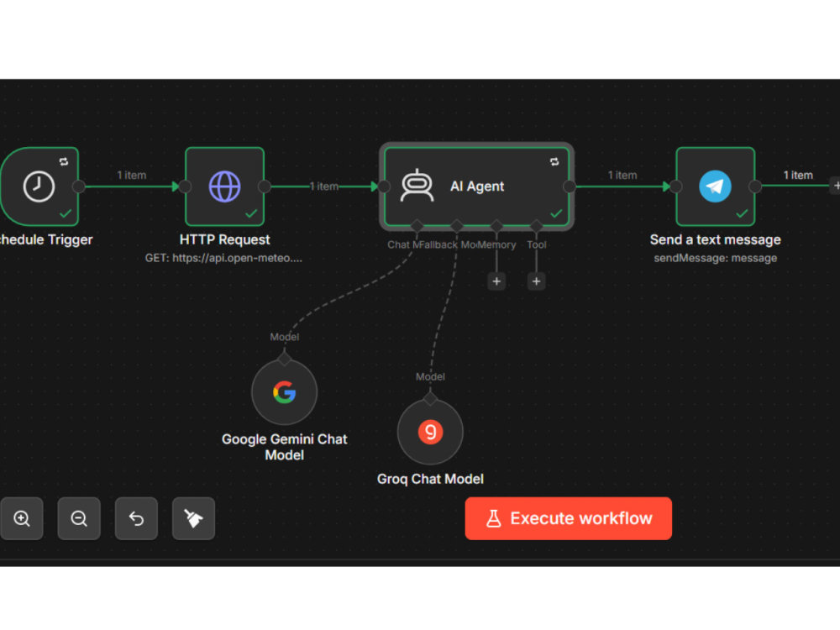Click '1 item' after Schedule Trigger
The width and height of the screenshot is (840, 630).
pyautogui.click(x=132, y=176)
